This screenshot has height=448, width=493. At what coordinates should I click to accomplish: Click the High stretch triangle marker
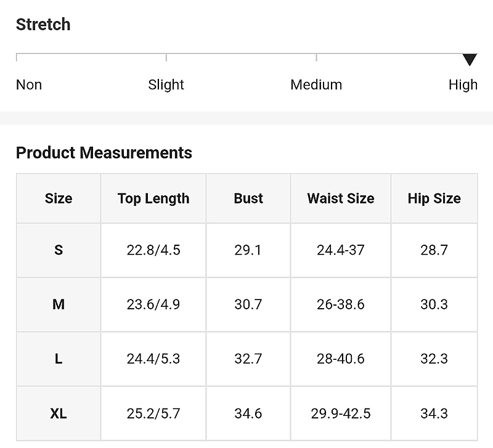pos(470,60)
